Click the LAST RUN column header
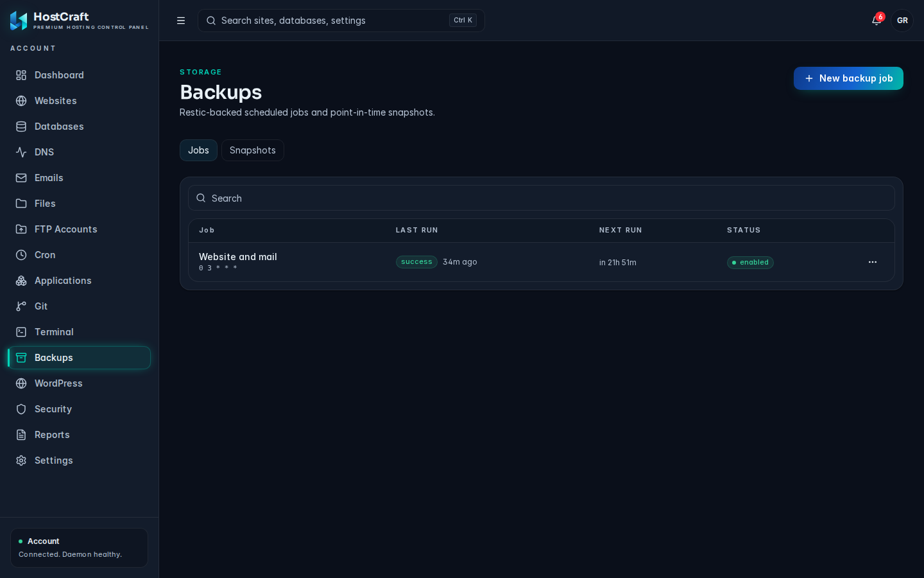Image resolution: width=924 pixels, height=578 pixels. click(417, 230)
